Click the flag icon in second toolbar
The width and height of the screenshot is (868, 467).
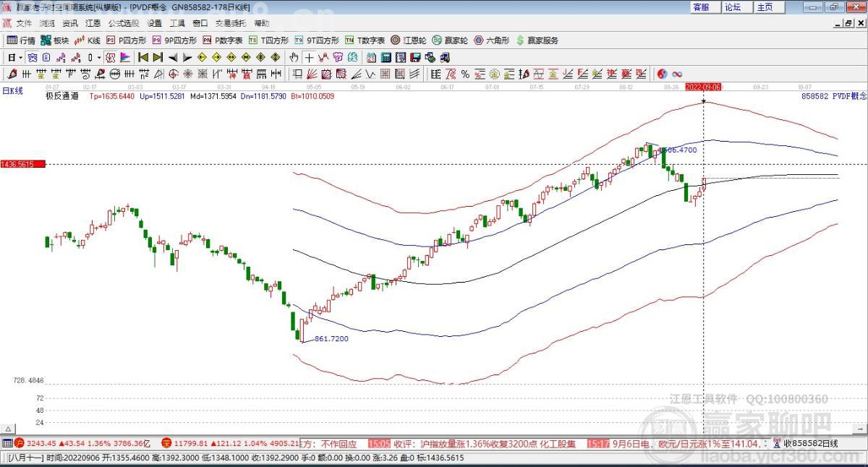(x=124, y=57)
